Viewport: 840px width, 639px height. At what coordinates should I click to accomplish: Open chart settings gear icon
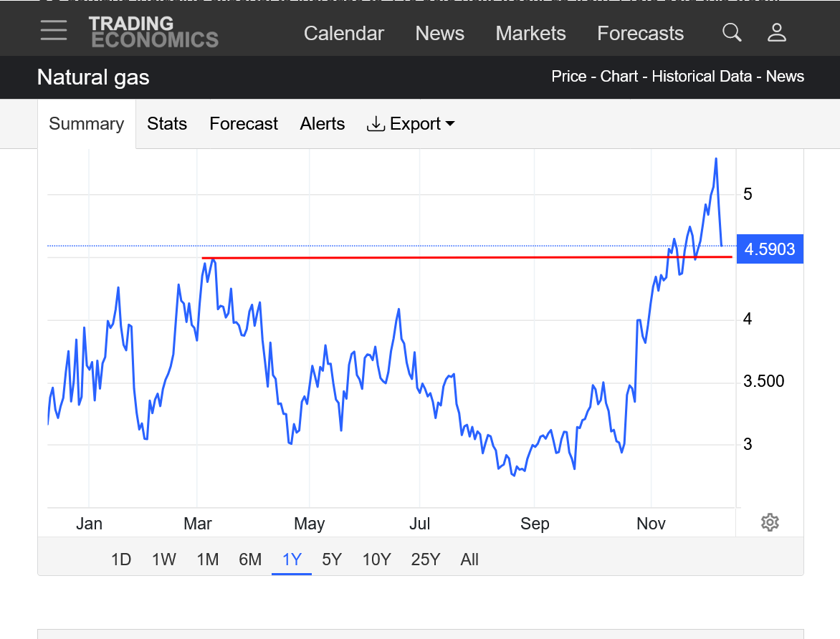tap(770, 522)
